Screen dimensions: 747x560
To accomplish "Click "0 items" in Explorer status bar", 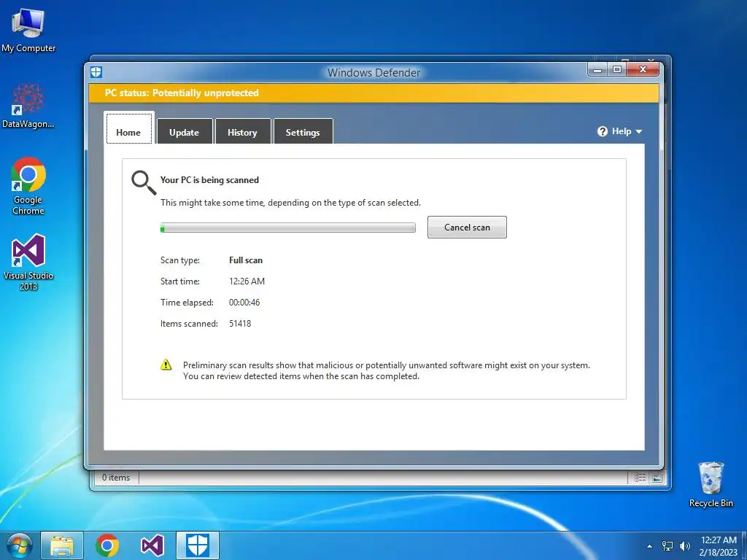I will pos(116,477).
